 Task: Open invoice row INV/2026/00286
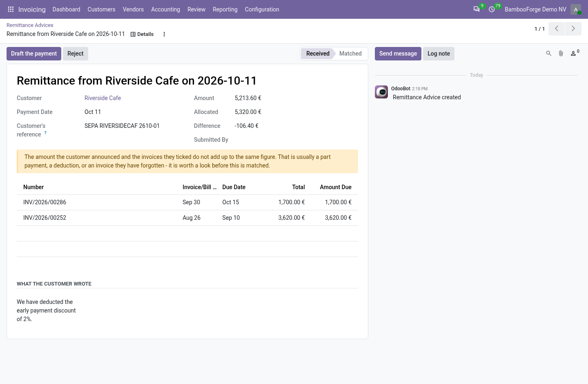pos(187,202)
